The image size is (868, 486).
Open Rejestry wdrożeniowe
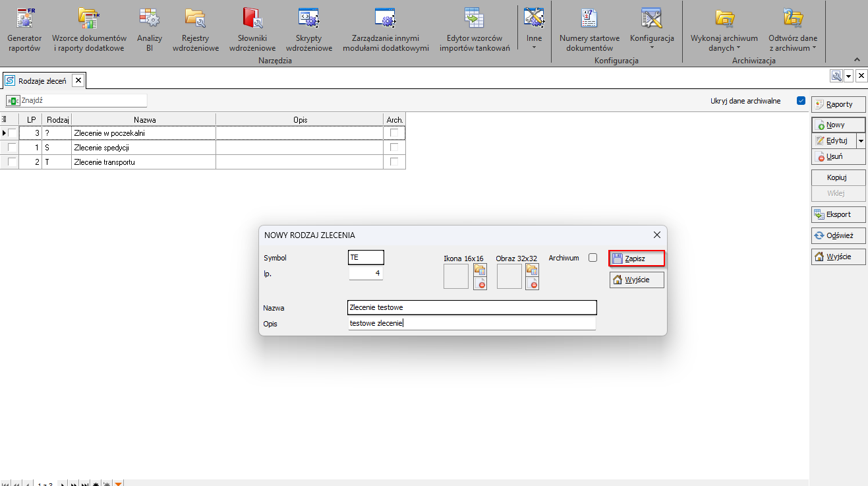(x=196, y=30)
